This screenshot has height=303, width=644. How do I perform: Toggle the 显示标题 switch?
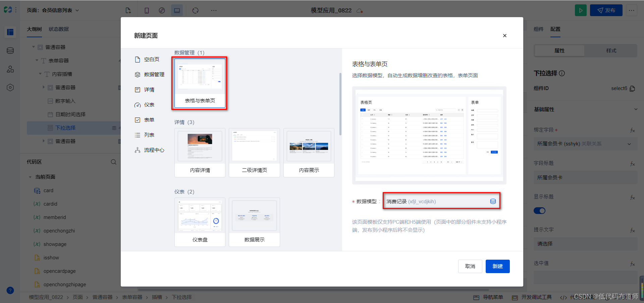coord(539,211)
